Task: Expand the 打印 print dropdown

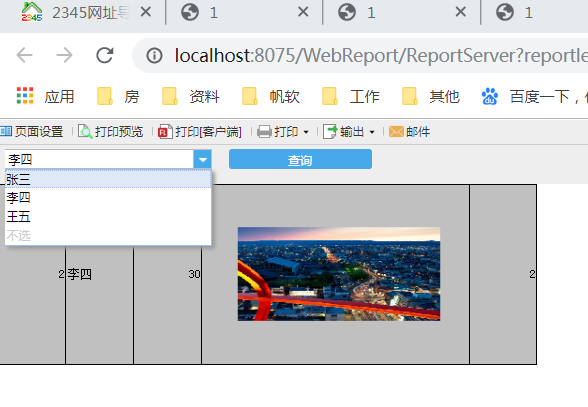Action: (x=306, y=132)
